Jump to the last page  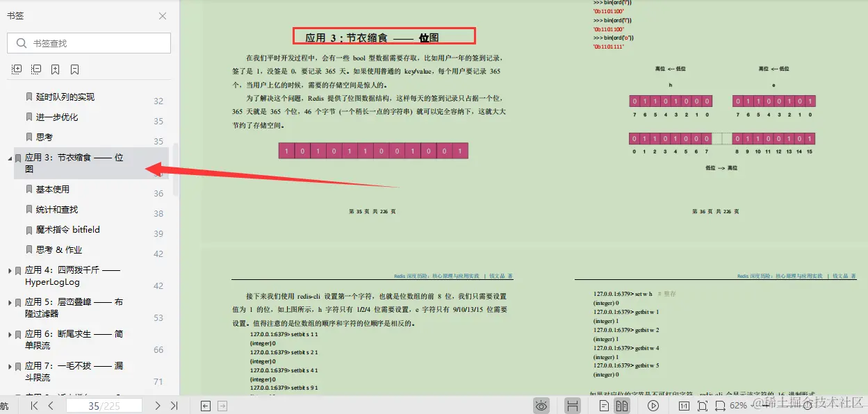pos(174,406)
